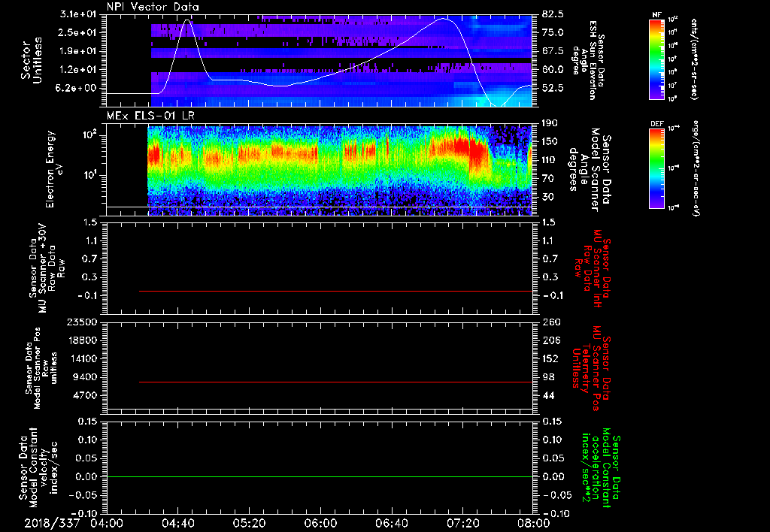The image size is (770, 532).
Task: Click the "70" scanner angle tick
Action: coord(548,179)
